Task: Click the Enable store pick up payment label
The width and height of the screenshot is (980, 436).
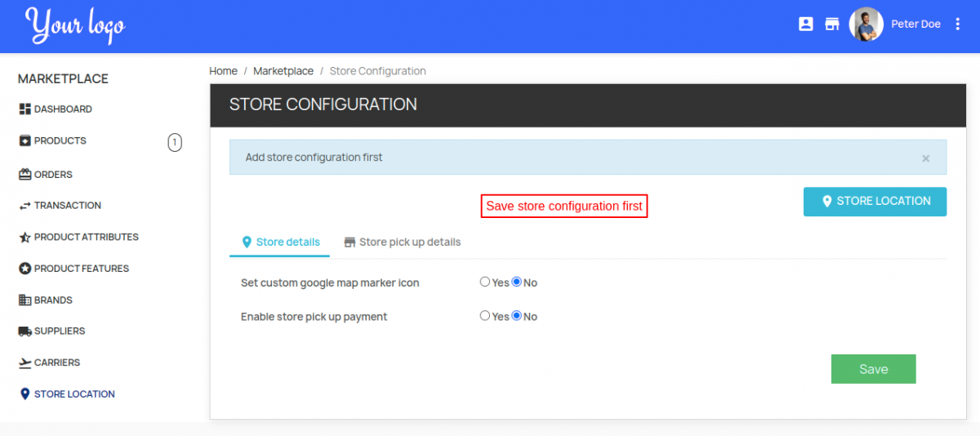Action: coord(314,316)
